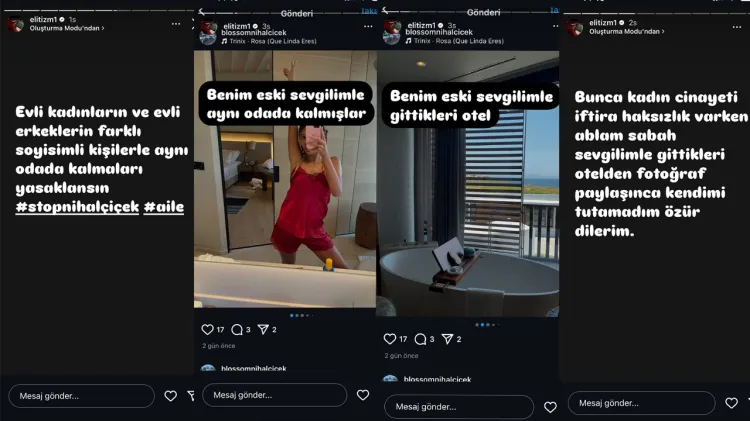Screen dimensions: 750x421
Task: Focus the Mesaj gönder field in the #aile story
Action: (x=81, y=396)
